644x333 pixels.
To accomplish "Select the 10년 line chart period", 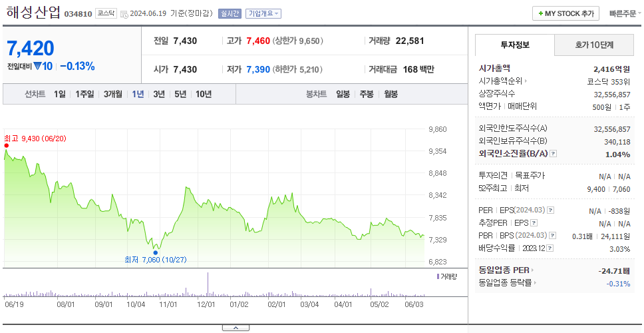I will tap(204, 94).
